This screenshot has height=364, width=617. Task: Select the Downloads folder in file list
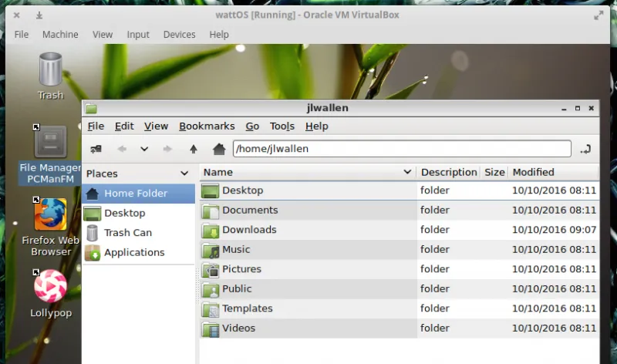pos(248,230)
